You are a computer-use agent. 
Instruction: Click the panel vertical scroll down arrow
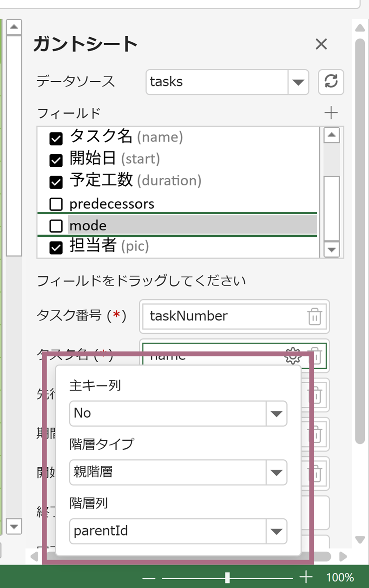pos(360,540)
